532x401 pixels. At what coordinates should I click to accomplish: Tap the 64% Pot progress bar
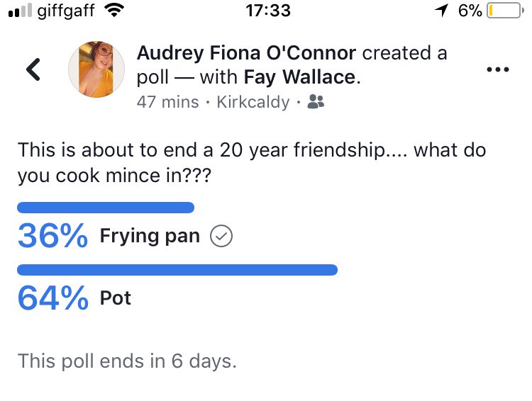177,270
